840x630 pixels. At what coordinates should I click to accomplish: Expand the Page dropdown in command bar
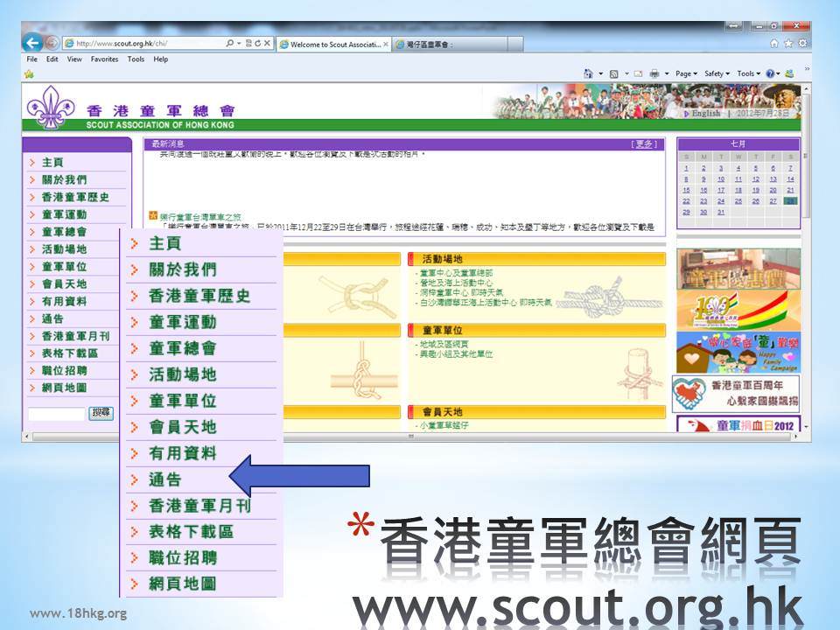click(686, 73)
